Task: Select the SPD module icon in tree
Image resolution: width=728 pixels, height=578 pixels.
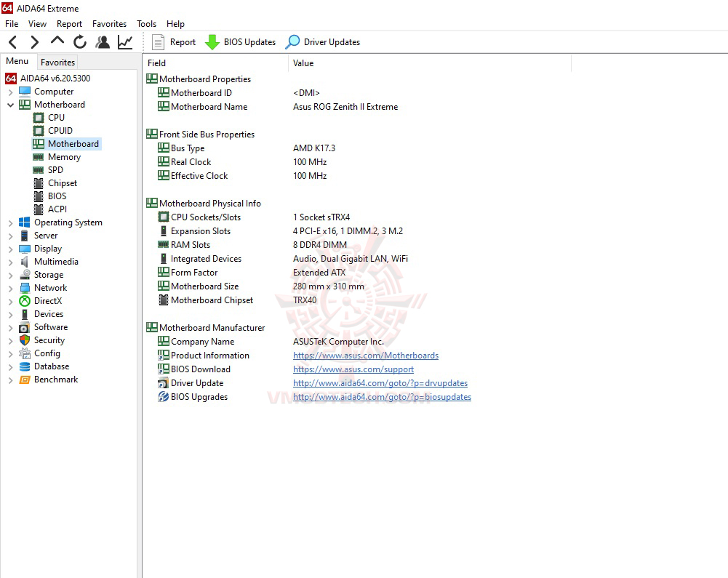Action: (x=39, y=170)
